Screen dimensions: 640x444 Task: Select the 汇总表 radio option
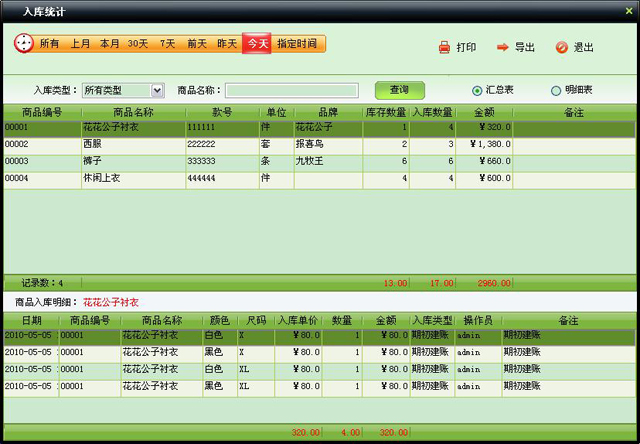477,90
